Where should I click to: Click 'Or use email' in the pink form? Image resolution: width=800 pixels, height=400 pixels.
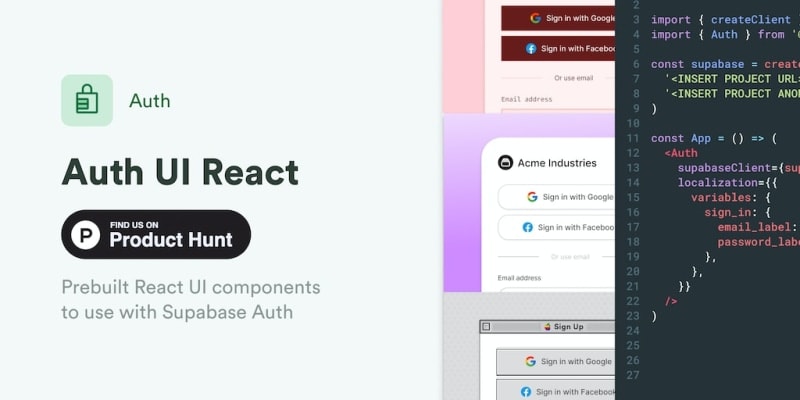pos(573,78)
